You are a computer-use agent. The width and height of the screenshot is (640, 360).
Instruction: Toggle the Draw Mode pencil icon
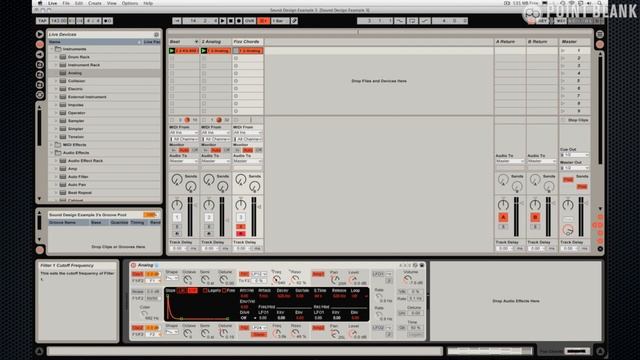[x=294, y=21]
